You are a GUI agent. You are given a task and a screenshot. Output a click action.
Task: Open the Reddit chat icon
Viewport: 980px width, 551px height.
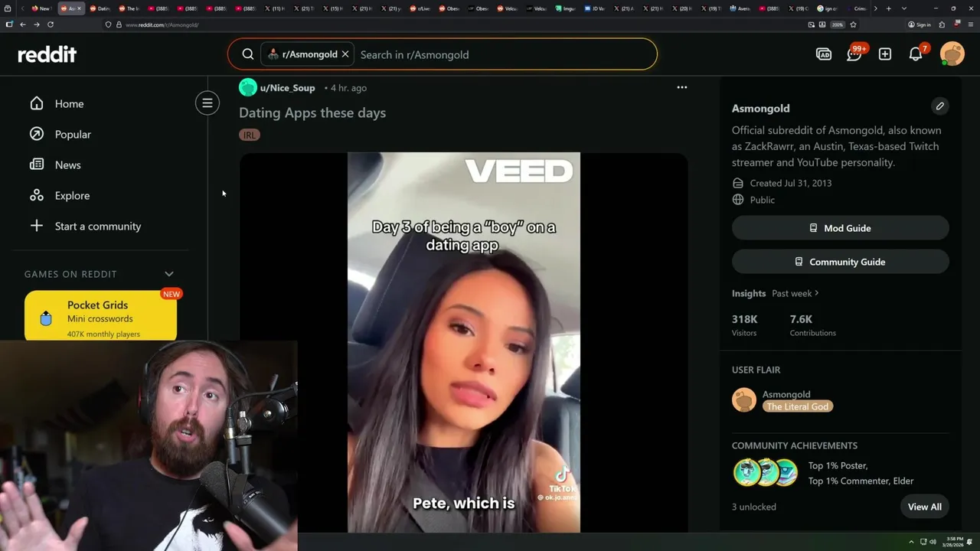854,54
